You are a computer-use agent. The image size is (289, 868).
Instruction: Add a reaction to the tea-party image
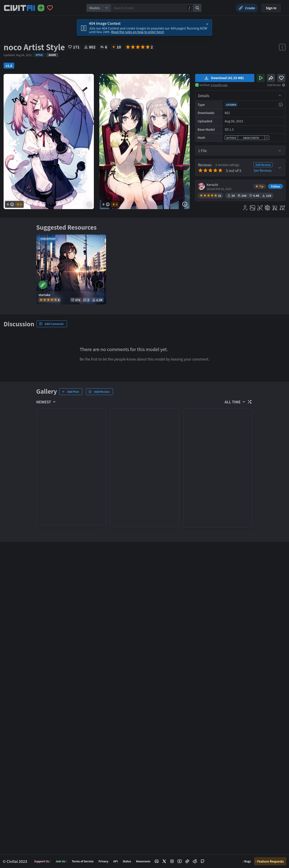106,204
